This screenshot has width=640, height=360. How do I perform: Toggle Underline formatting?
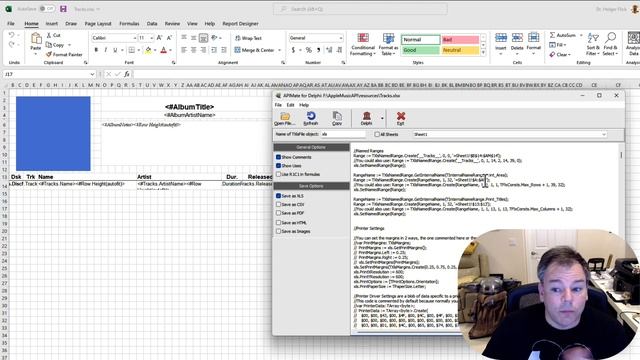[115, 50]
